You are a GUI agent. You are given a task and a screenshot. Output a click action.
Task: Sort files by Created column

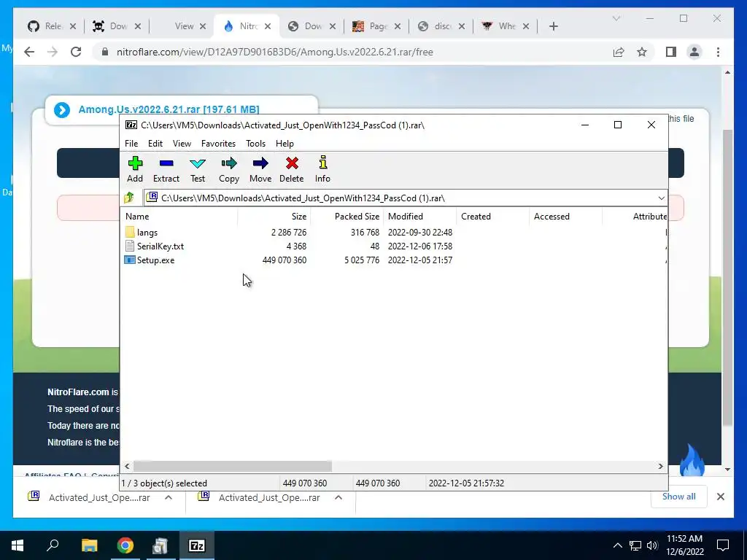tap(492, 216)
